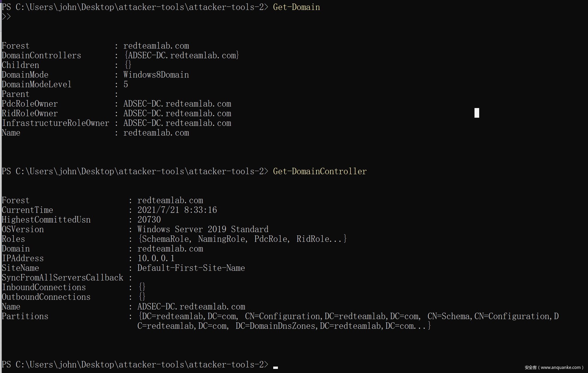Click the Partitions label

pyautogui.click(x=25, y=316)
